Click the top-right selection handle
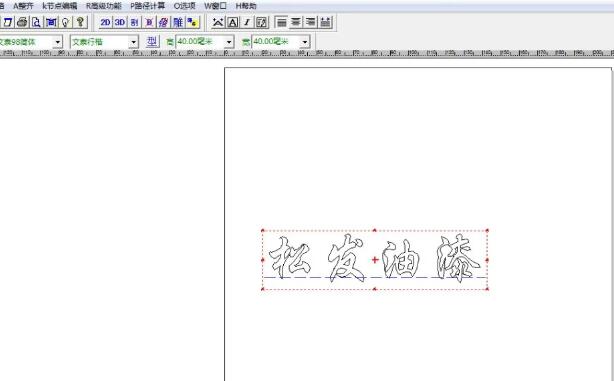Image resolution: width=614 pixels, height=381 pixels. [487, 231]
